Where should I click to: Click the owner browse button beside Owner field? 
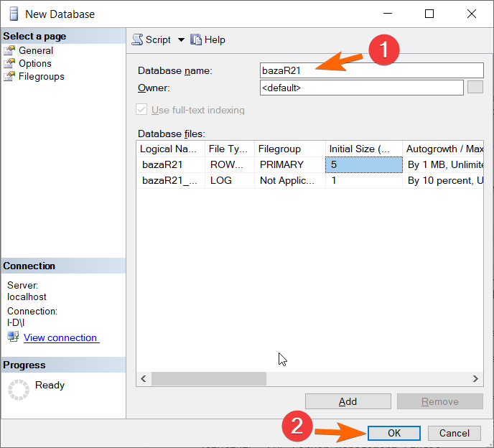pos(475,88)
